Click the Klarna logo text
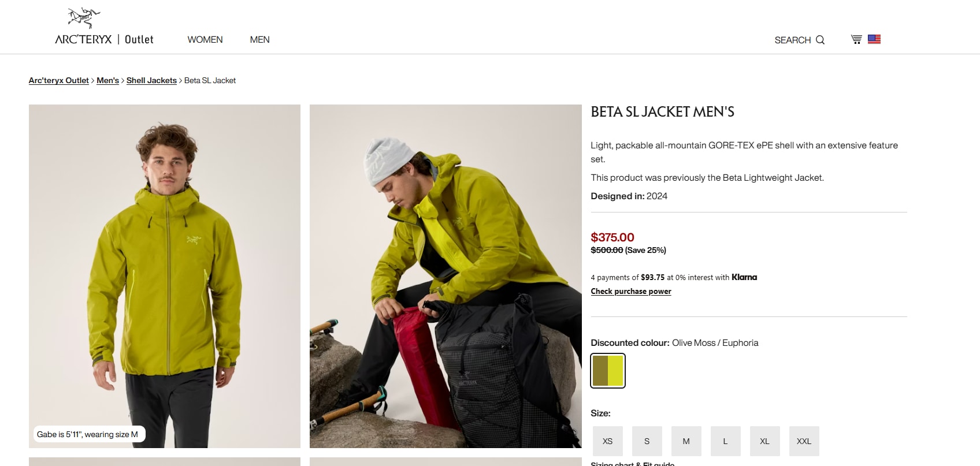The image size is (980, 466). (744, 277)
